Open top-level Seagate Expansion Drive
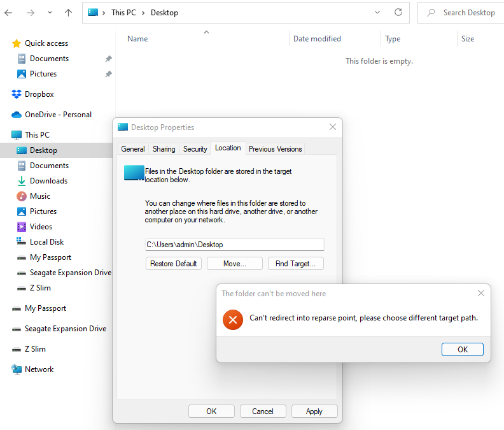This screenshot has width=504, height=430. [66, 329]
